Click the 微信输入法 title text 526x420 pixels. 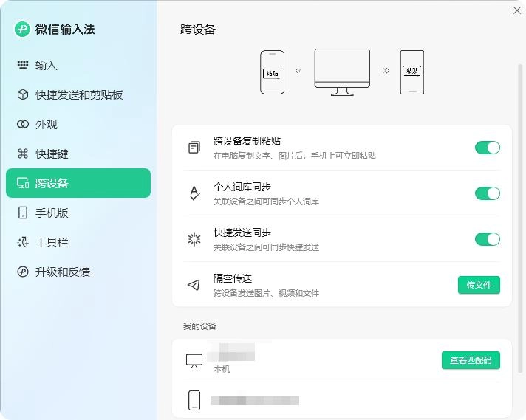(65, 30)
